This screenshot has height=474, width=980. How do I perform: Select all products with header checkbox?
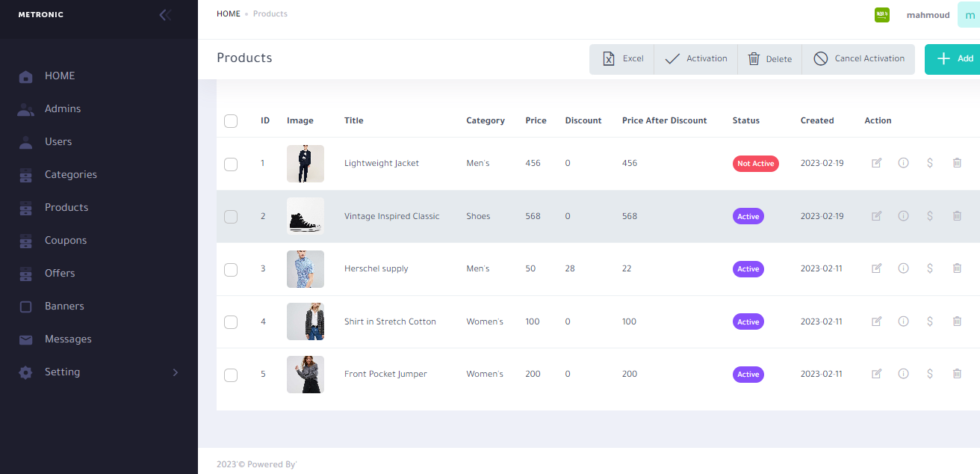(x=231, y=120)
